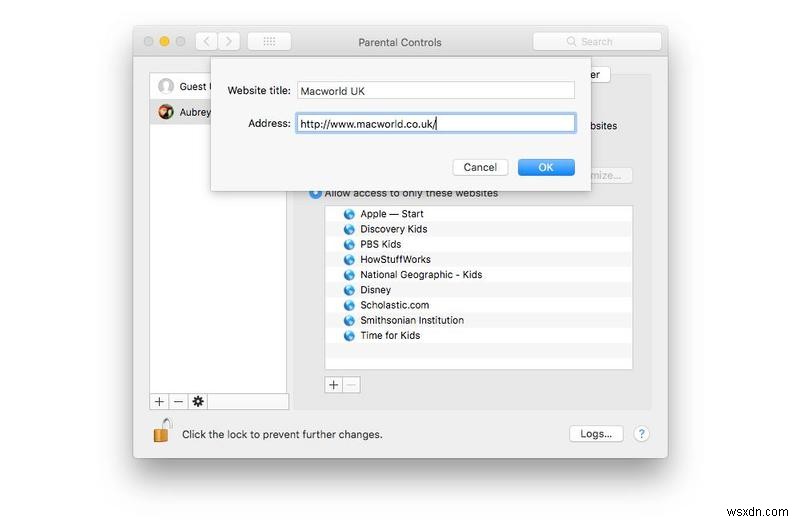Viewport: 800px width, 522px height.
Task: Click globe icon beside National Geographic - Kids
Action: (x=349, y=275)
